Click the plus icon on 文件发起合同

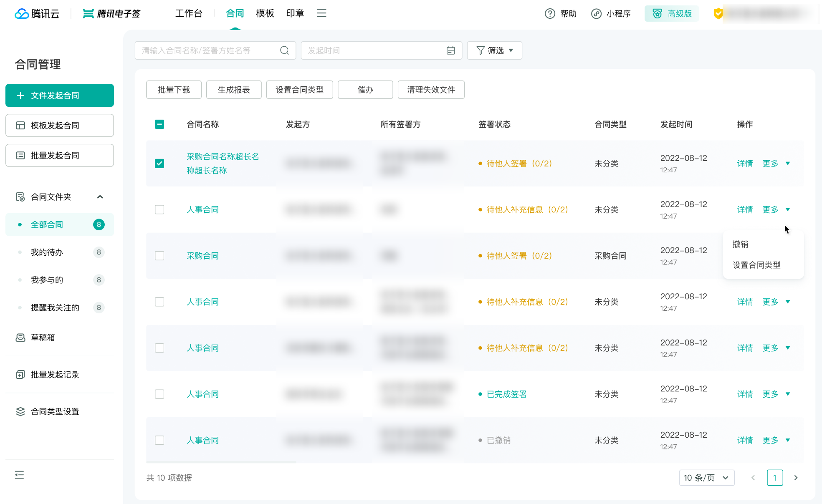tap(20, 96)
